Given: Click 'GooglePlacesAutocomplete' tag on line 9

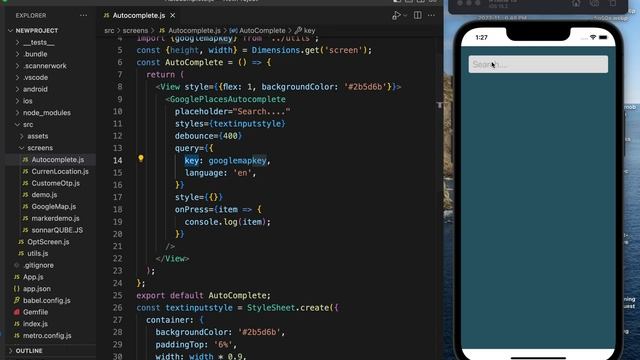Looking at the screenshot, I should (x=227, y=99).
